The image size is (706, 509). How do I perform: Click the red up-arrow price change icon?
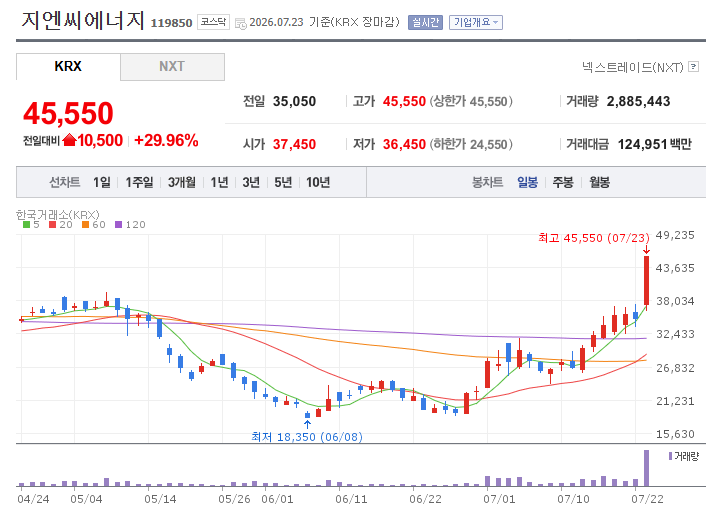tap(69, 140)
